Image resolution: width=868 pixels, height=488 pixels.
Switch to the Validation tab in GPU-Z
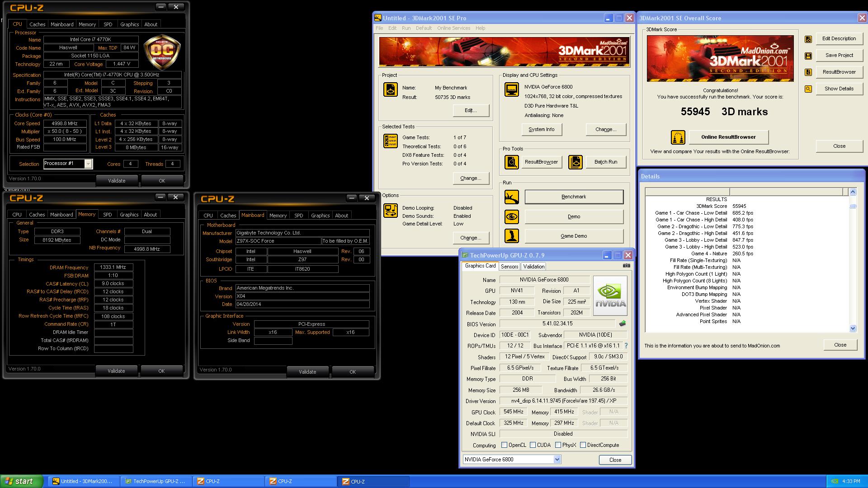click(x=534, y=267)
